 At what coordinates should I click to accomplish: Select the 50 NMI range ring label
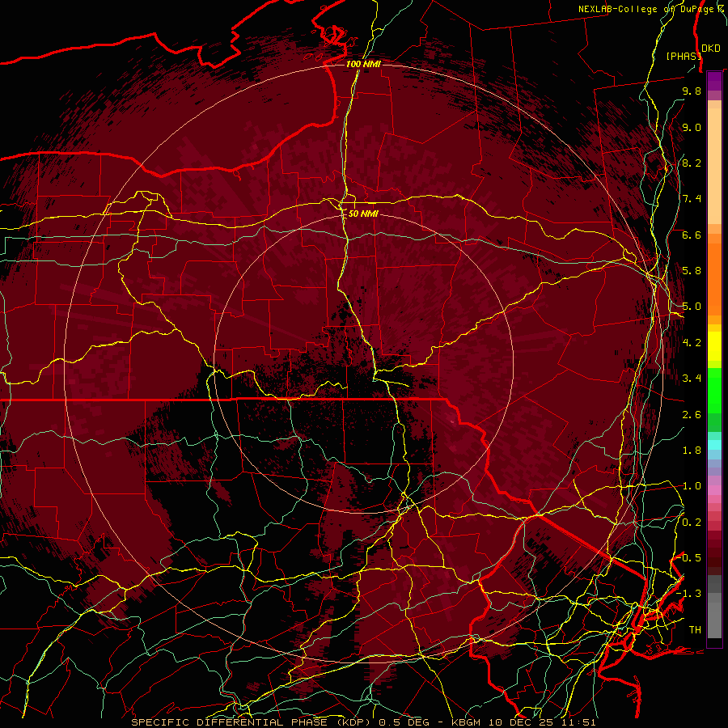363,214
